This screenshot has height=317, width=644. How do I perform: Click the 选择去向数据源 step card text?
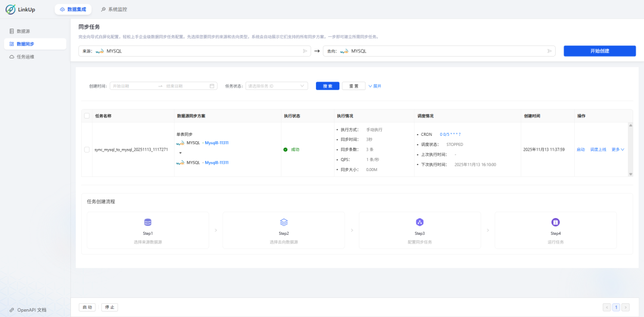[284, 242]
